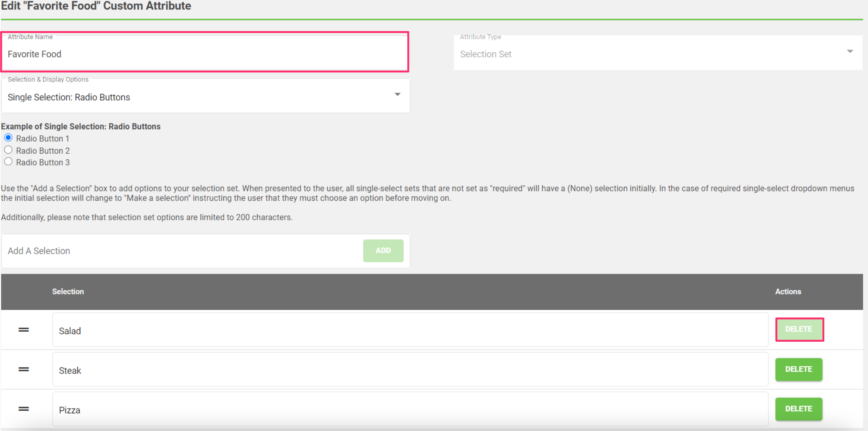868x431 pixels.
Task: Delete the Salad selection
Action: [x=799, y=329]
